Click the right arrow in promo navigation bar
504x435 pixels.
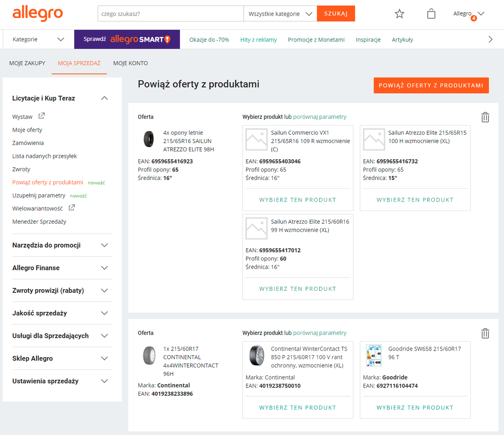coord(490,40)
